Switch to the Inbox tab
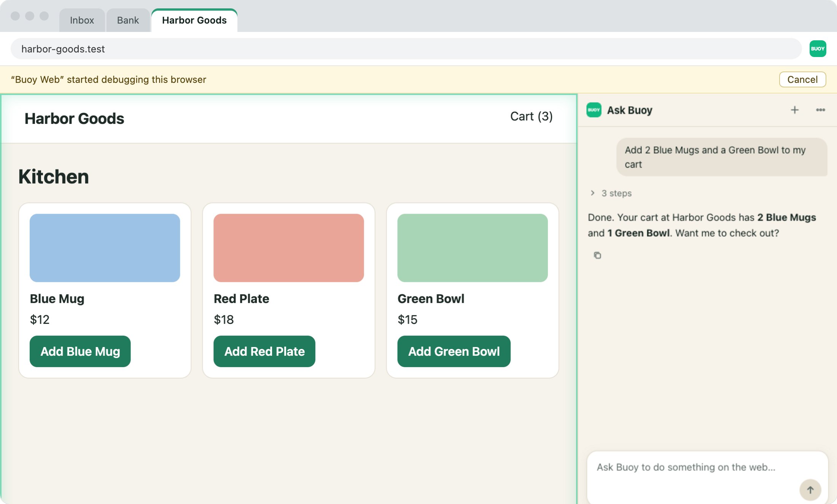 (x=82, y=20)
